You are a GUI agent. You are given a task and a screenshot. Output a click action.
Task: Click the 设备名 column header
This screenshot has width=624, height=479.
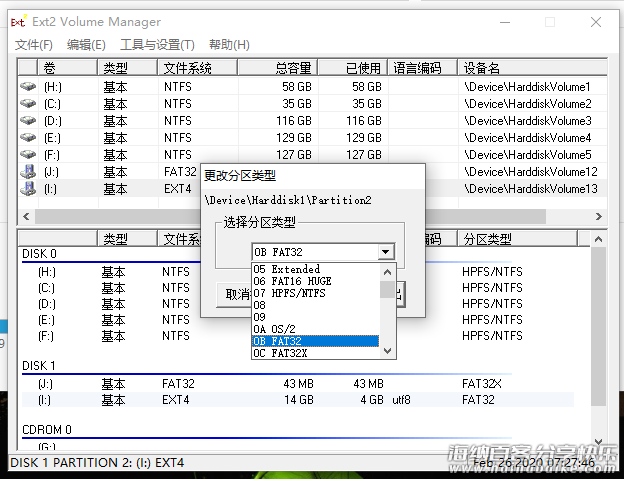(532, 68)
